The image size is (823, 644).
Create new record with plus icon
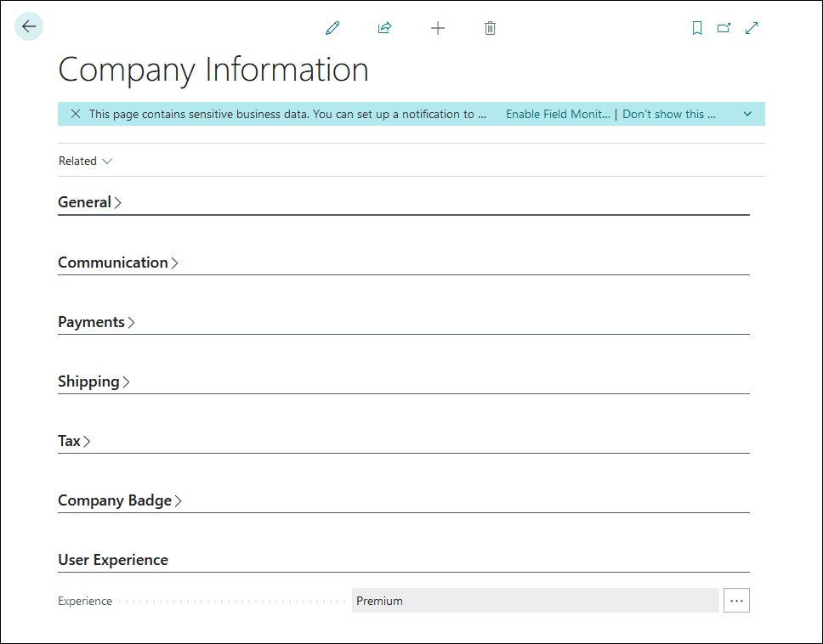[x=438, y=28]
